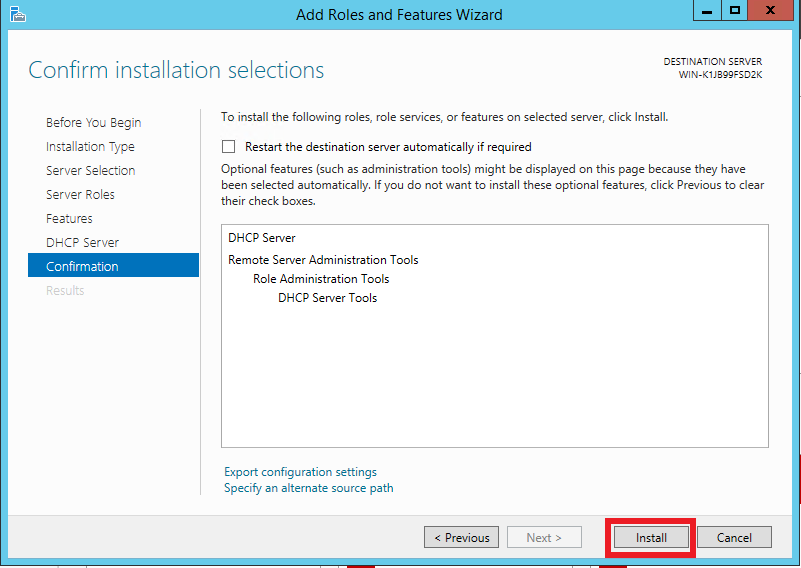Open the Installation Type step

point(90,147)
